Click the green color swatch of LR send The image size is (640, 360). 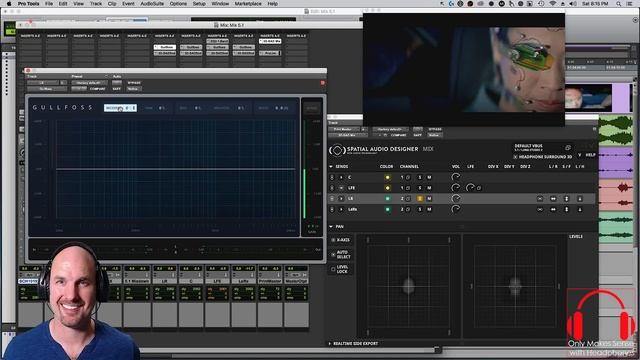[x=387, y=199]
